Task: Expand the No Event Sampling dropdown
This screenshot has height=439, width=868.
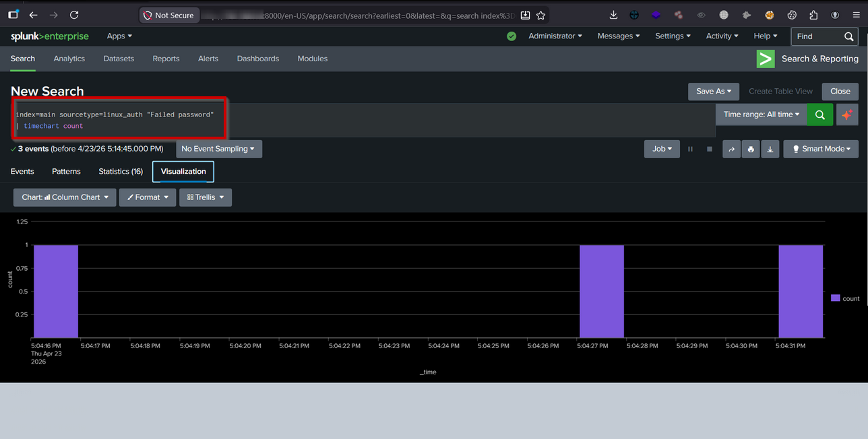Action: pyautogui.click(x=218, y=149)
